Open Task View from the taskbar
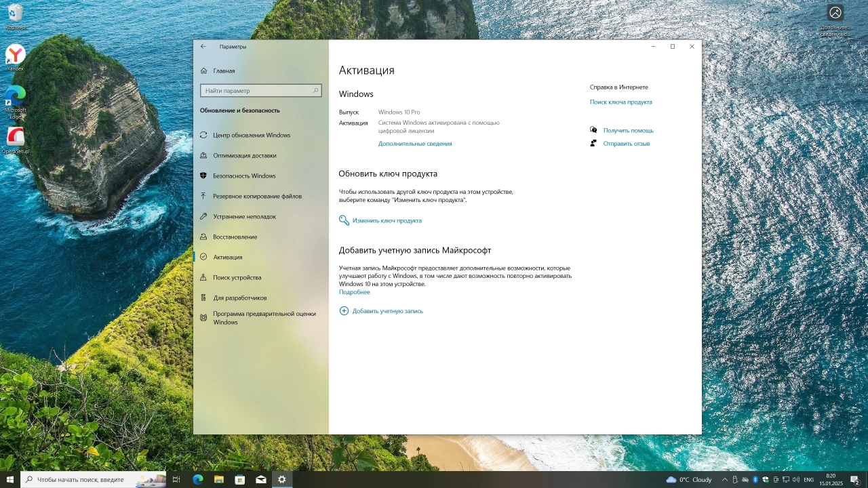The width and height of the screenshot is (868, 488). (176, 479)
